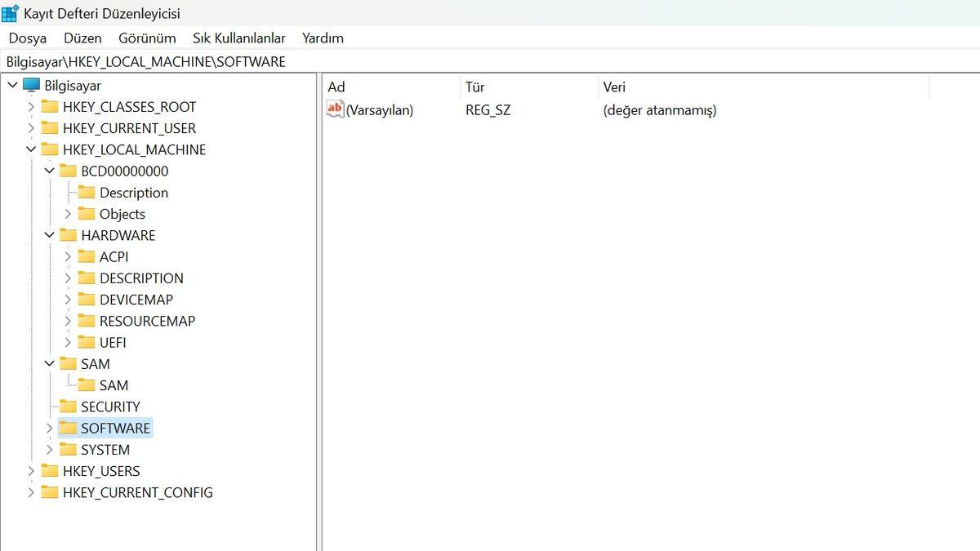The height and width of the screenshot is (551, 980).
Task: Click the BCD00000000 key folder icon
Action: coord(69,171)
